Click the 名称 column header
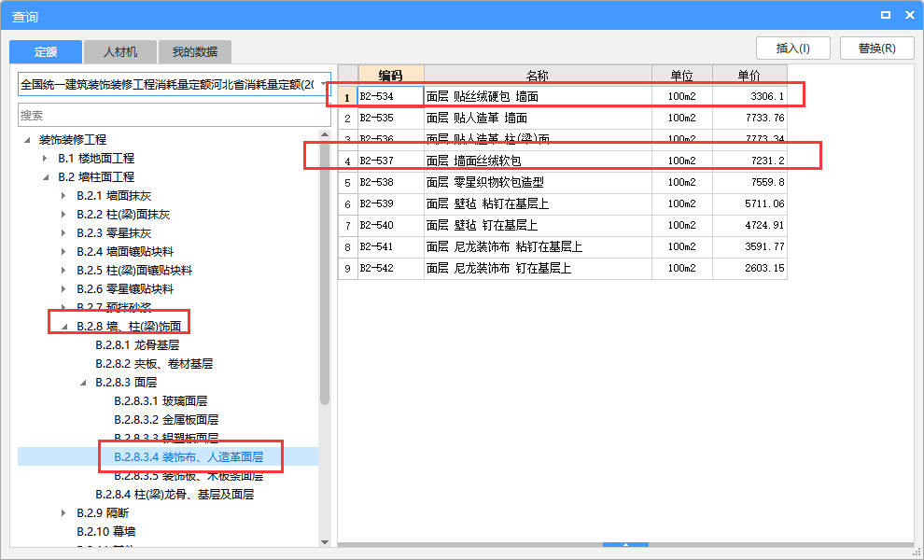The width and height of the screenshot is (924, 560). (538, 76)
